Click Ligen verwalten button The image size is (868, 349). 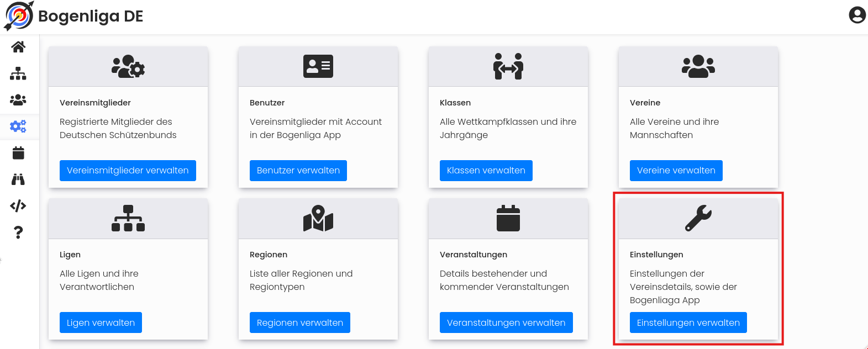(x=101, y=322)
